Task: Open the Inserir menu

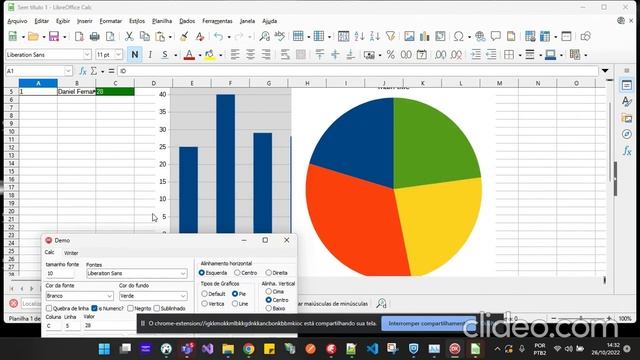Action: [84, 21]
